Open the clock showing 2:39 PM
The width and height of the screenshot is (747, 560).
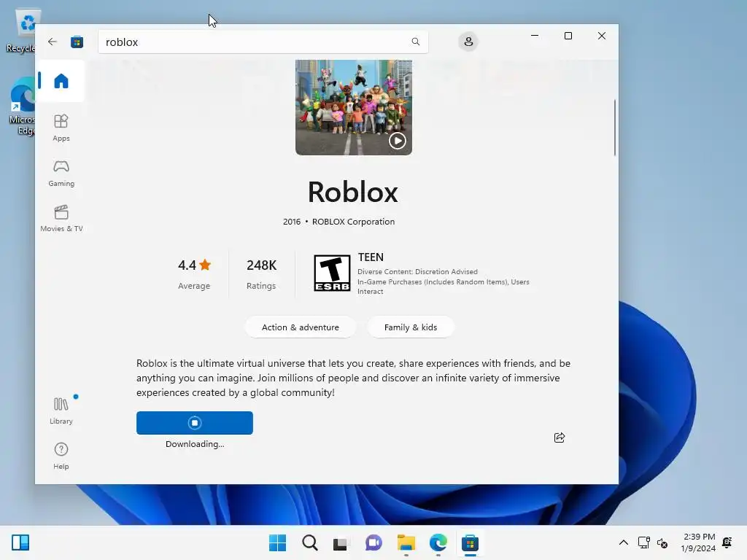[698, 542]
